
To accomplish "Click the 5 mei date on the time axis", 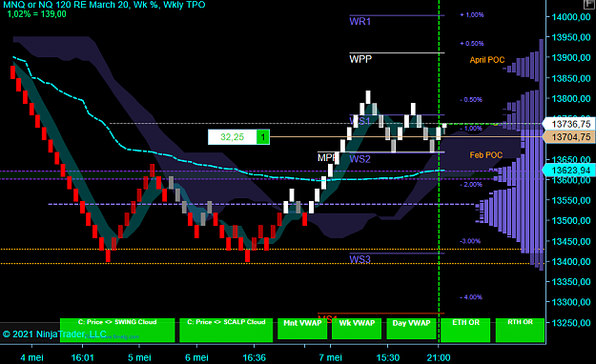I will coord(139,357).
